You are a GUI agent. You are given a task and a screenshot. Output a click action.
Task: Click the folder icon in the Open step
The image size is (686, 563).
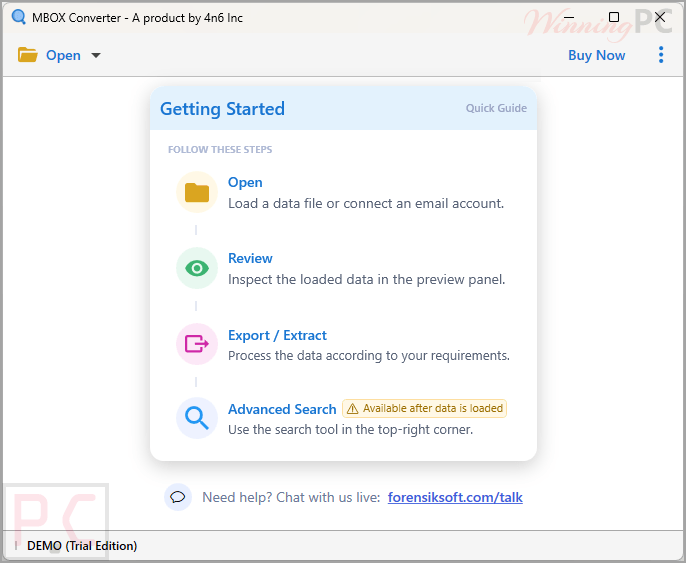click(x=197, y=192)
